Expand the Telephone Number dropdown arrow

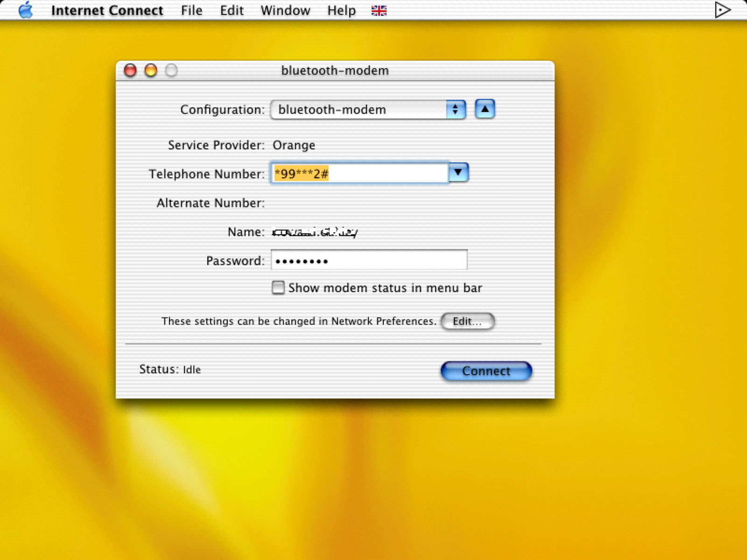[458, 173]
